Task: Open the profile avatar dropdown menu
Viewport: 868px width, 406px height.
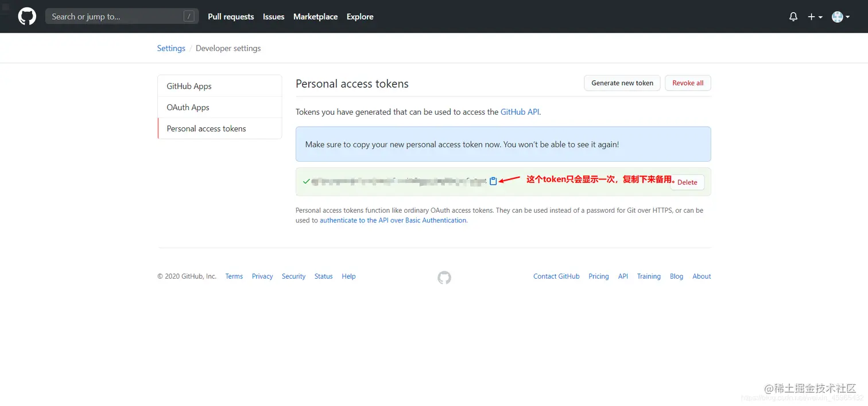Action: pos(840,17)
